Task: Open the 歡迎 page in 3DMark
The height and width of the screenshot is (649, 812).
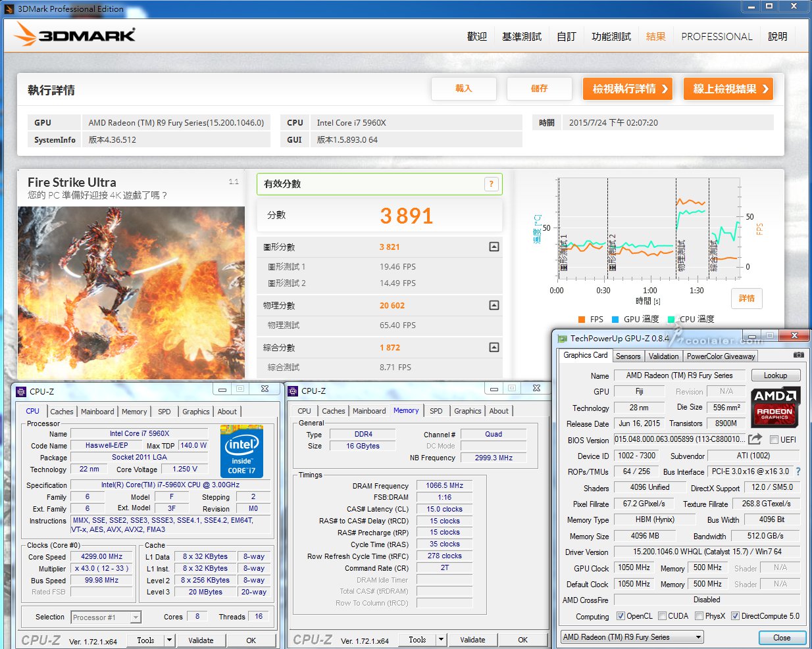Action: [x=477, y=37]
